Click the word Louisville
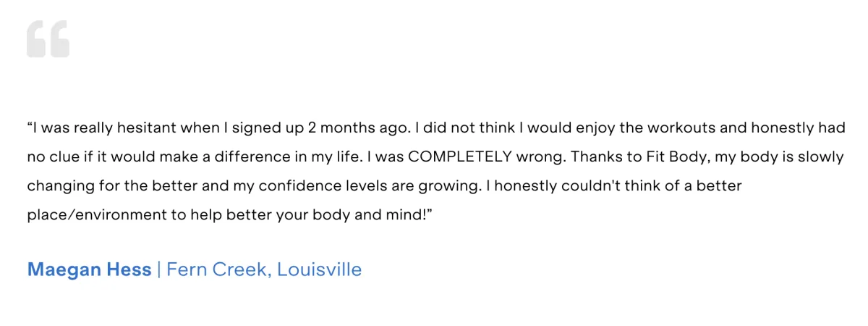Screen dimensions: 868x326 [320, 270]
